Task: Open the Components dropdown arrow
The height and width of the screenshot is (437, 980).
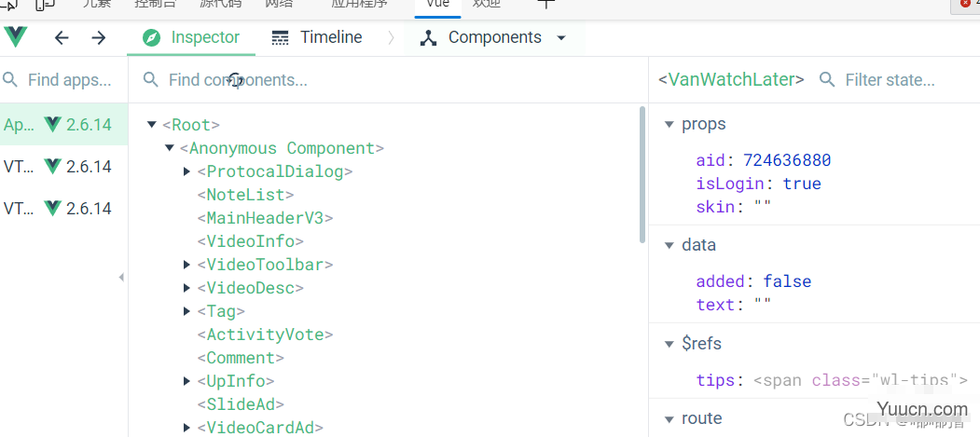Action: (x=561, y=38)
